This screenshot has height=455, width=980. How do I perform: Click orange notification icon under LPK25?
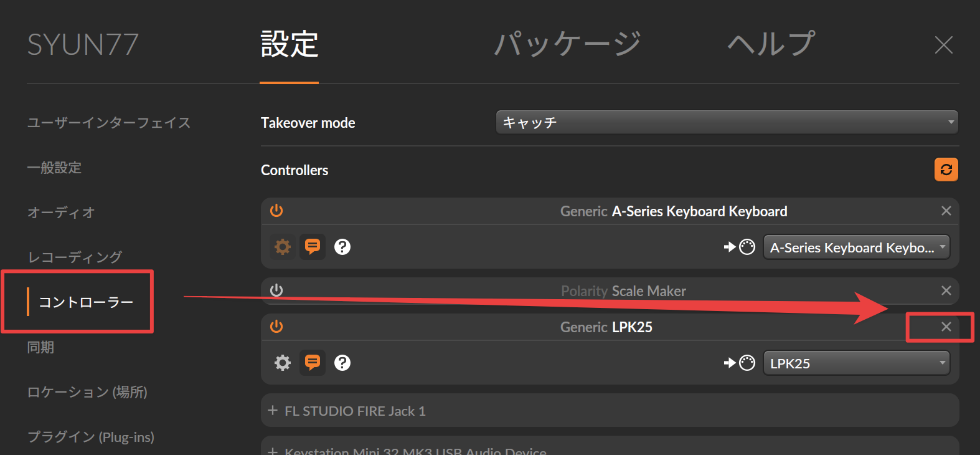pyautogui.click(x=313, y=363)
